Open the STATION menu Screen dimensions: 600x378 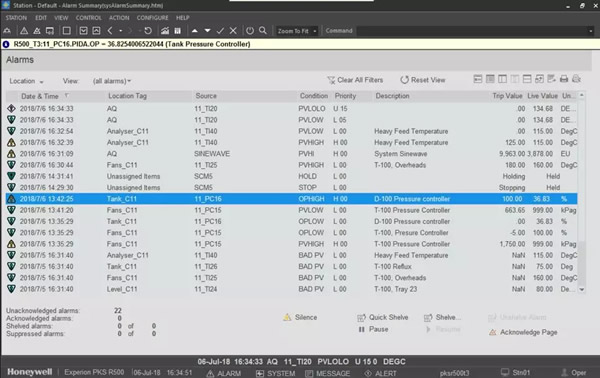tap(16, 18)
